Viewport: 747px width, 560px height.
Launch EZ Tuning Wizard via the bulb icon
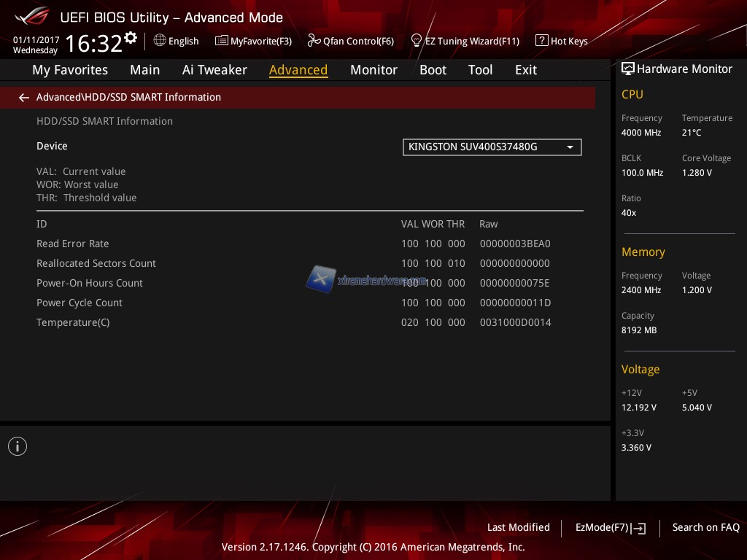[417, 40]
